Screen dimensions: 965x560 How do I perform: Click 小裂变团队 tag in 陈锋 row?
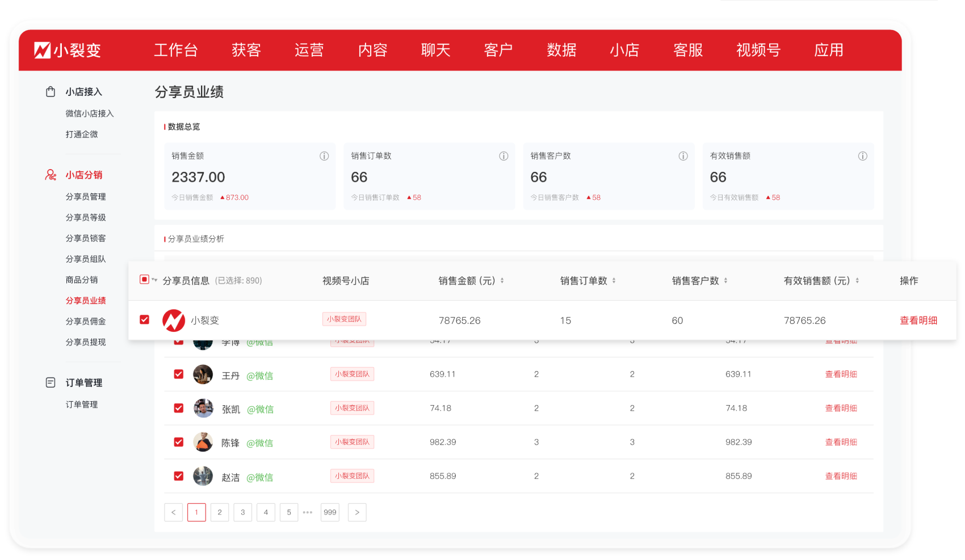pyautogui.click(x=353, y=442)
